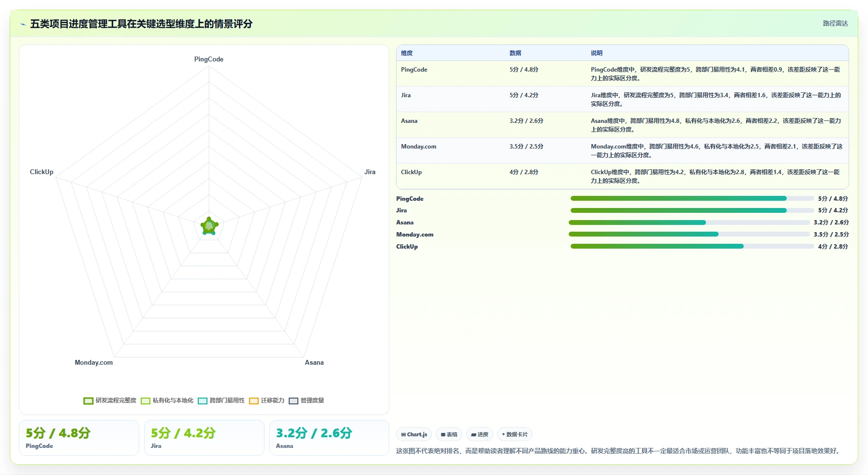868x475 pixels.
Task: Click the footnote starting 这张图不代表绝对排名
Action: pyautogui.click(x=619, y=451)
